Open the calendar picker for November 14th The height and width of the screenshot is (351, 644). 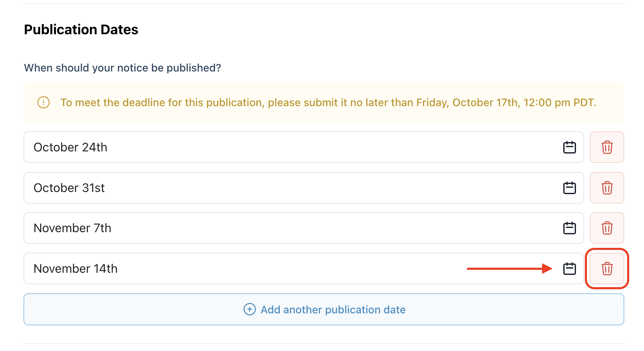pyautogui.click(x=569, y=269)
